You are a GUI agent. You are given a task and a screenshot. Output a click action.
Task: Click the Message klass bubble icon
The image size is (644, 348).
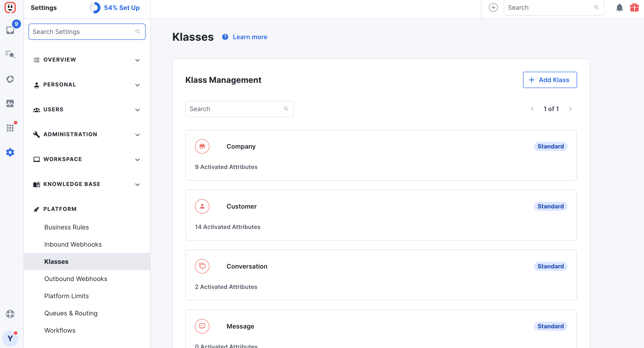pyautogui.click(x=202, y=326)
